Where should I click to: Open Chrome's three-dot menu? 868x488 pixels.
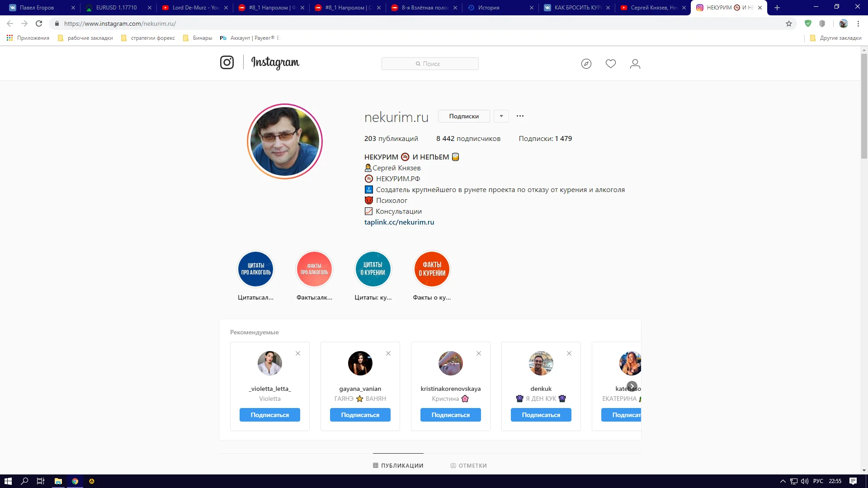[x=858, y=23]
